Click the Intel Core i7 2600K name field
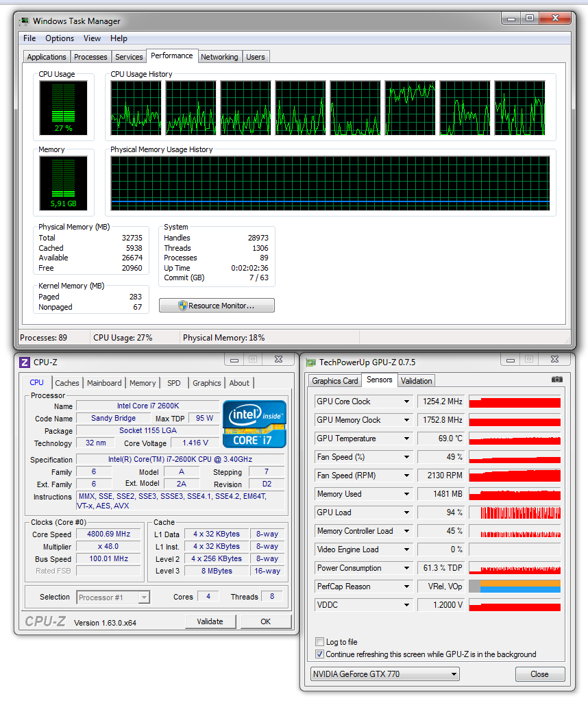 click(148, 406)
